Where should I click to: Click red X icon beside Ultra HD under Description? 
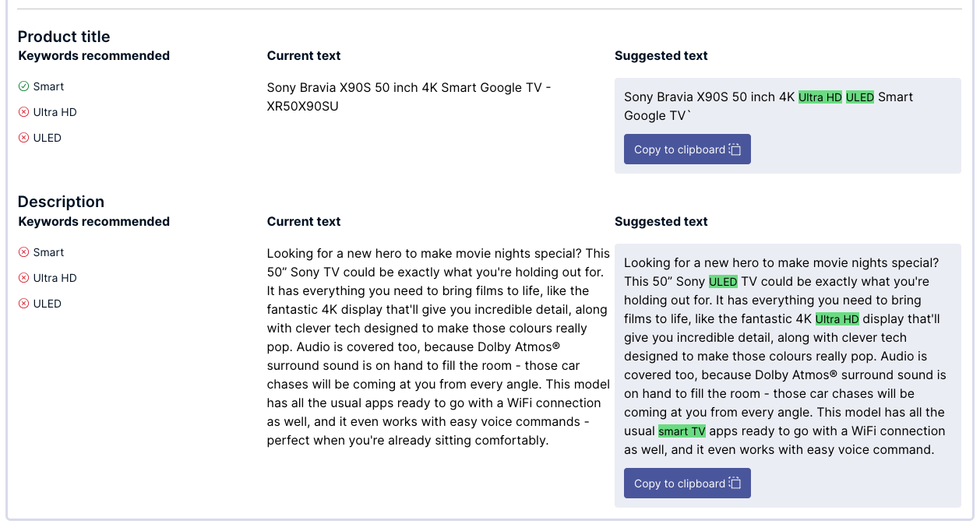pos(23,278)
